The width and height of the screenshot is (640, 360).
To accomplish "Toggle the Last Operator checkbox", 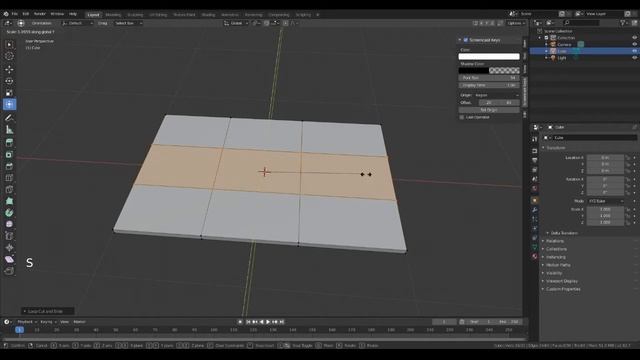I will pos(462,117).
